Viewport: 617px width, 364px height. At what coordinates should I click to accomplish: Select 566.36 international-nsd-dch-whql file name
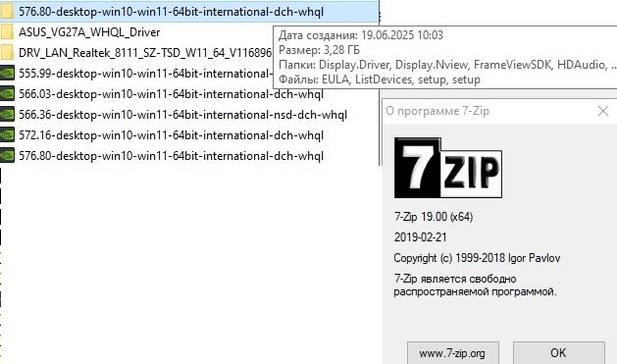(183, 115)
